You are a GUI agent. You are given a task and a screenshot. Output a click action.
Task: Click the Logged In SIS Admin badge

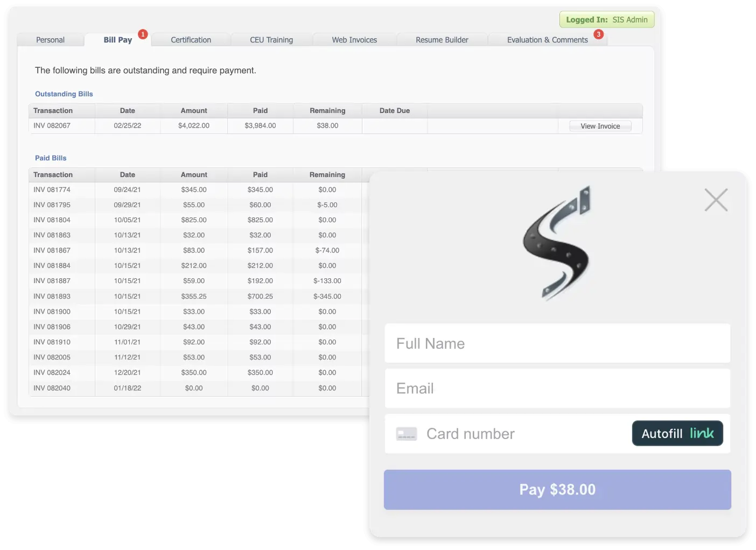(x=606, y=20)
